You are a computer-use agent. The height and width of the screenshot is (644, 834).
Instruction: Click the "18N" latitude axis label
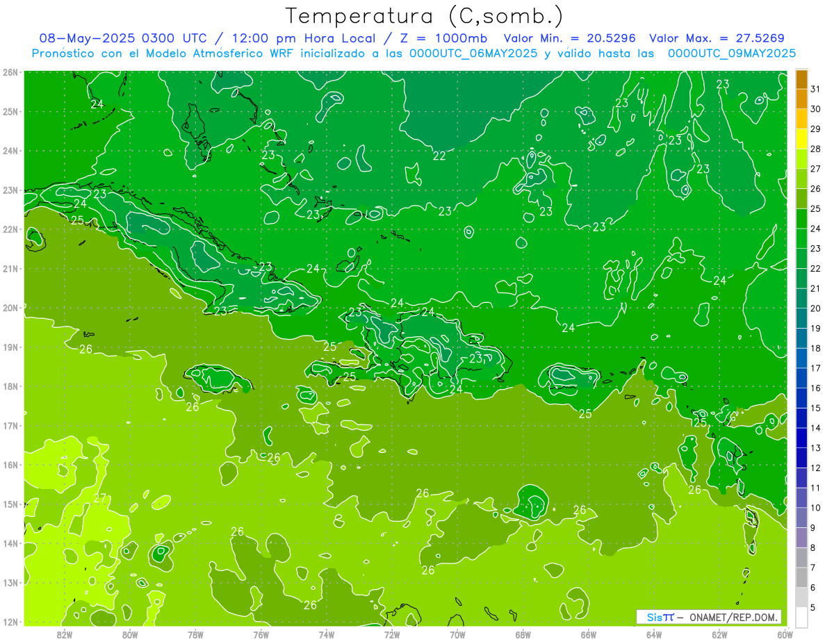pyautogui.click(x=10, y=386)
